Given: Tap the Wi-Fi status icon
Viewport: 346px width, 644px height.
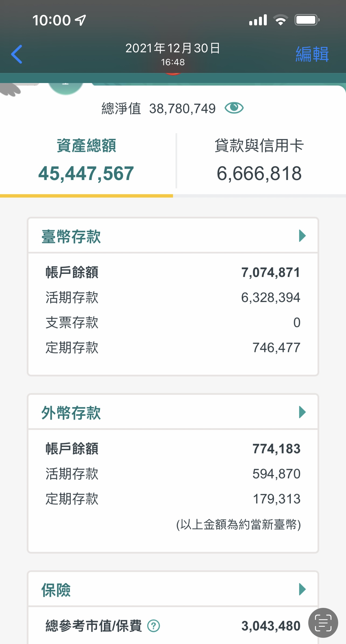Looking at the screenshot, I should point(281,20).
